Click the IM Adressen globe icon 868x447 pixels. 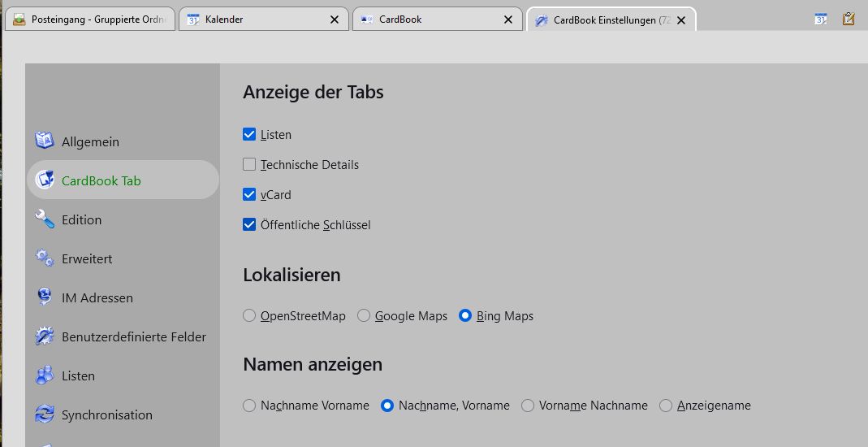pos(45,297)
